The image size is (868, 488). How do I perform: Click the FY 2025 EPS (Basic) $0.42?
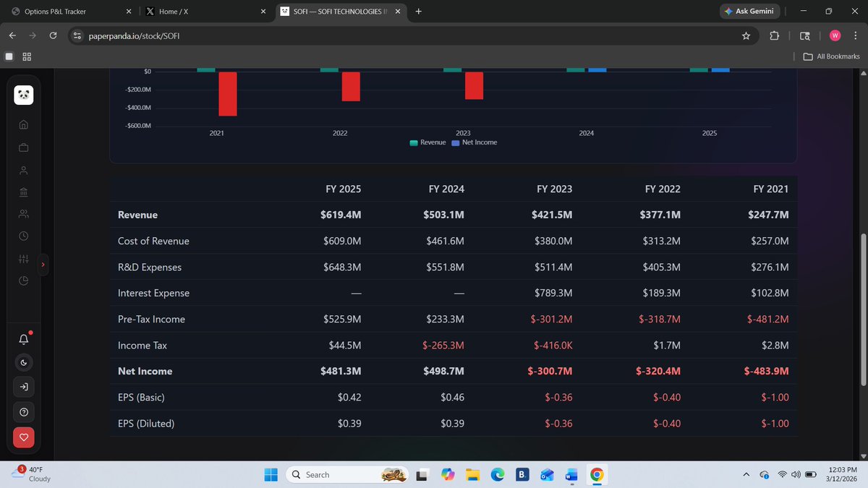(349, 397)
